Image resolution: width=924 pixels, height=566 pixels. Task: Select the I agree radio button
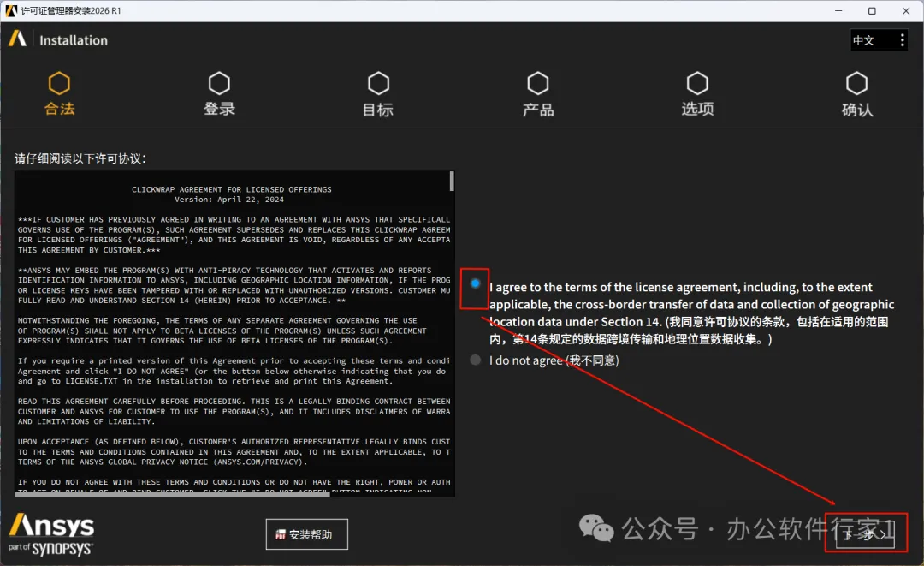pos(476,283)
